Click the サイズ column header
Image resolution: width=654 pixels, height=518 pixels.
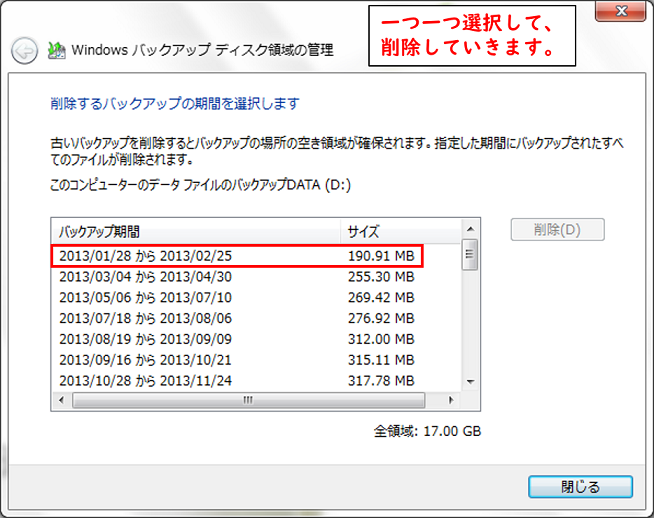pyautogui.click(x=401, y=231)
